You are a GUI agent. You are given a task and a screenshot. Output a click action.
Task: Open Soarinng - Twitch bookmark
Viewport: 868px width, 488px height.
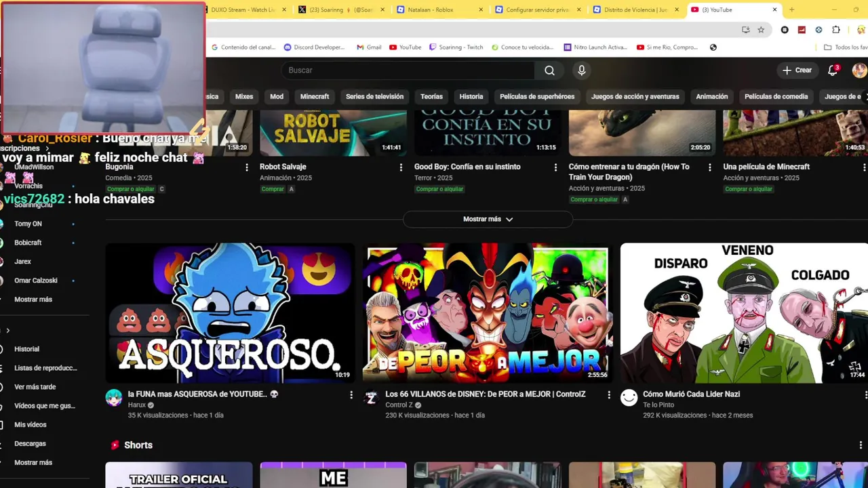click(456, 47)
